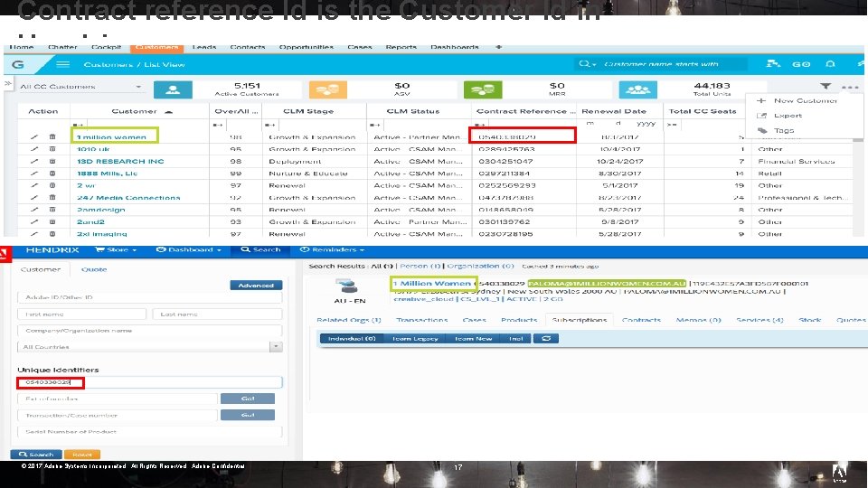Click Go! next to External reference field
This screenshot has width=868, height=488.
248,399
